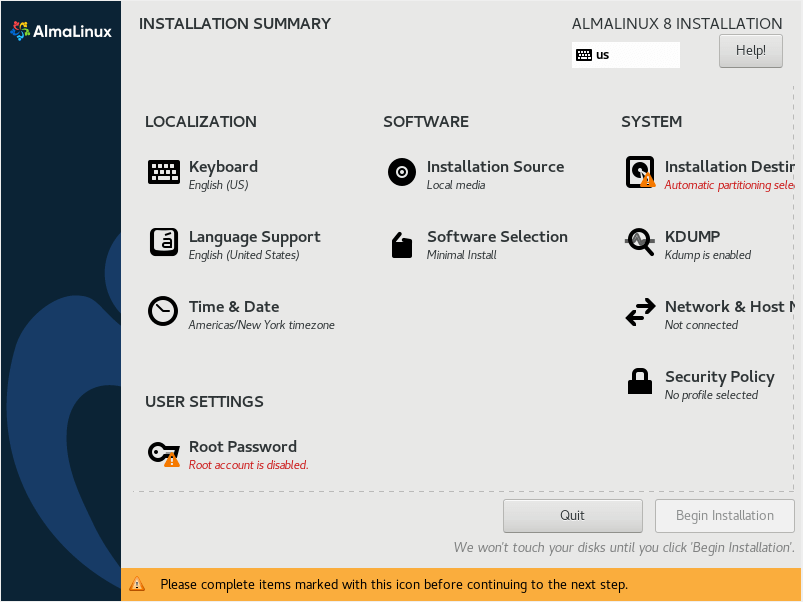Click the 'English (US)' keyboard text
This screenshot has width=803, height=602.
point(219,185)
